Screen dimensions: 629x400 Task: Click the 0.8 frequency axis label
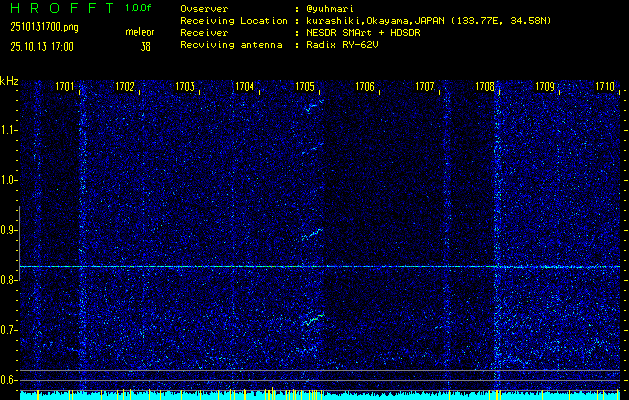(x=7, y=280)
